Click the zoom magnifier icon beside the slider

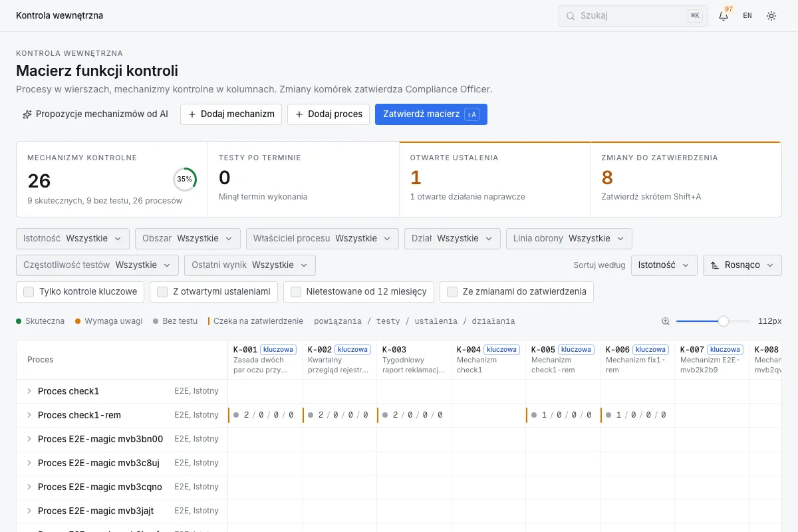click(666, 321)
